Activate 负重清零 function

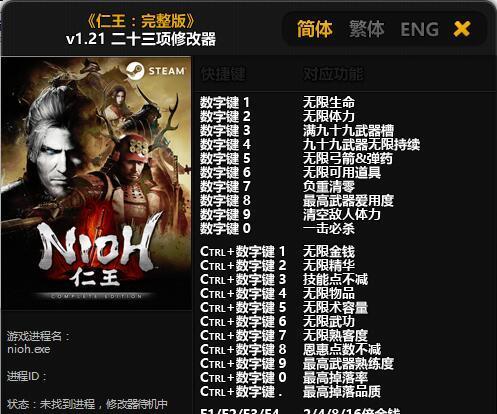(329, 186)
